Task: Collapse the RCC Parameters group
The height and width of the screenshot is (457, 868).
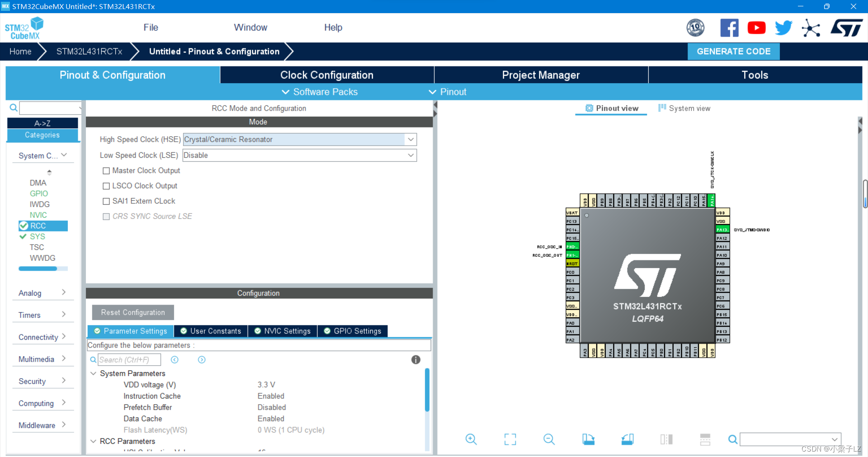Action: click(94, 441)
